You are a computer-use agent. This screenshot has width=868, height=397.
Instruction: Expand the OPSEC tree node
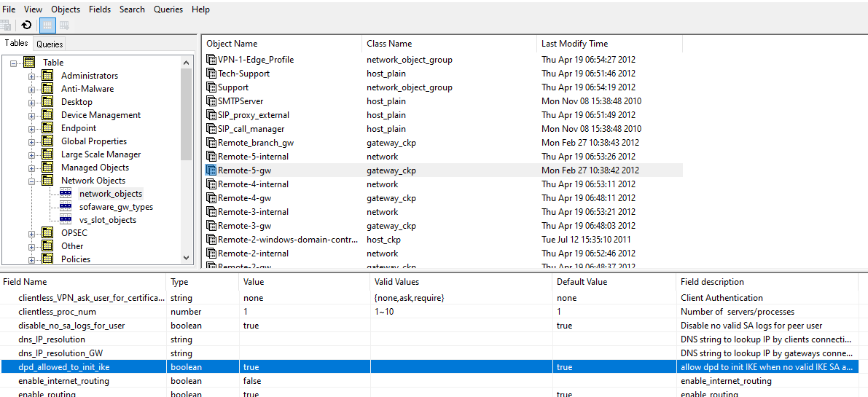[x=32, y=234]
